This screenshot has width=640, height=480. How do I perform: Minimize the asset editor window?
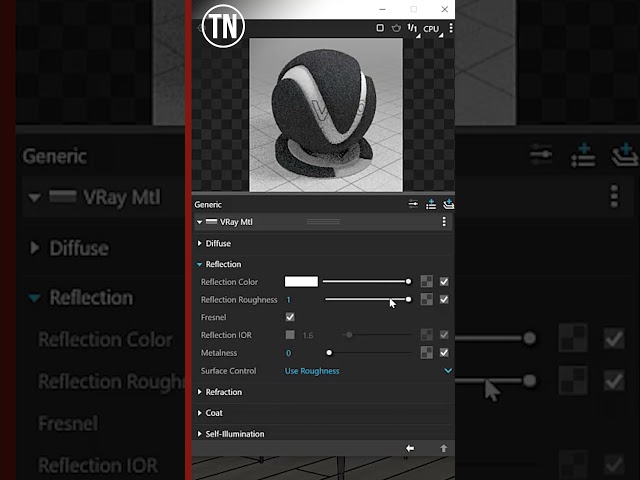click(x=382, y=9)
